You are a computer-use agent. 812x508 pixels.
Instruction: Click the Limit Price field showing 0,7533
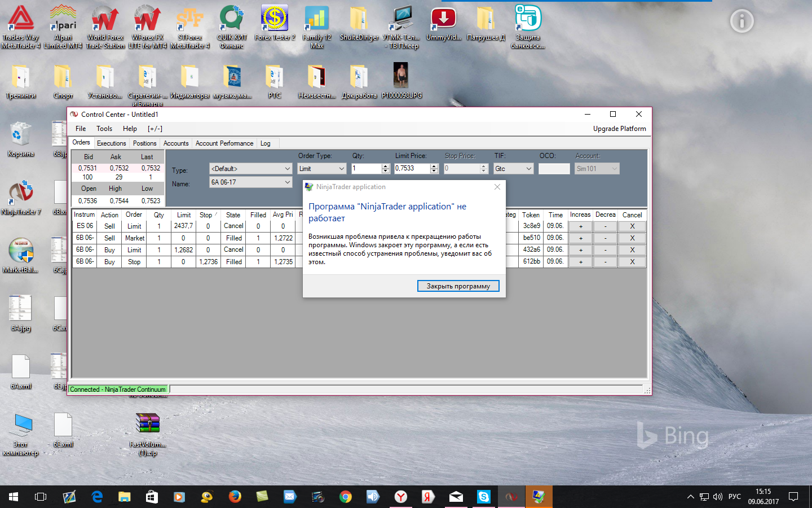pos(412,169)
